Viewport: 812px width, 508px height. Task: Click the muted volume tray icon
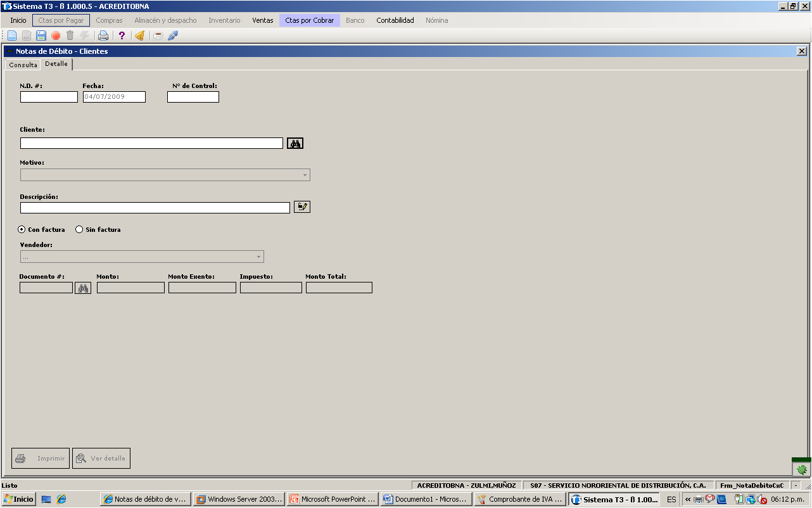pos(763,499)
